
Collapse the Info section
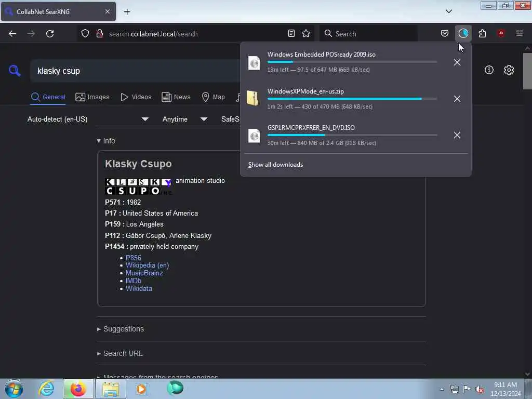106,141
